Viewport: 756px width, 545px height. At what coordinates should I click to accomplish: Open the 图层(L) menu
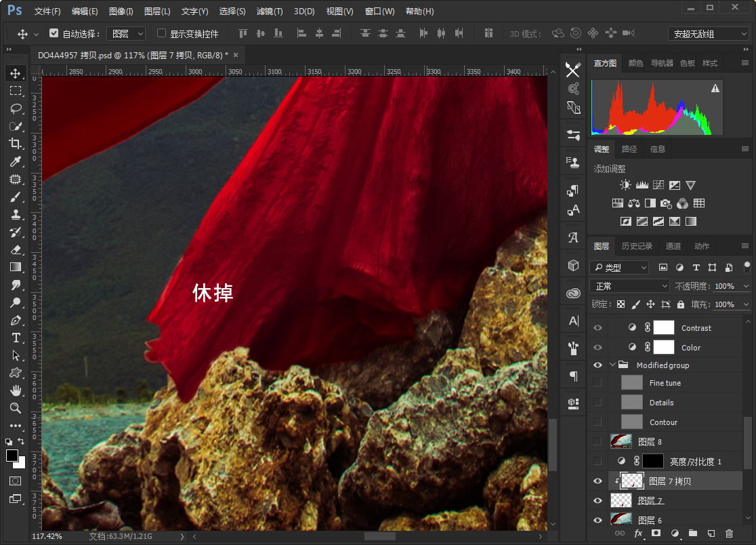click(x=157, y=11)
